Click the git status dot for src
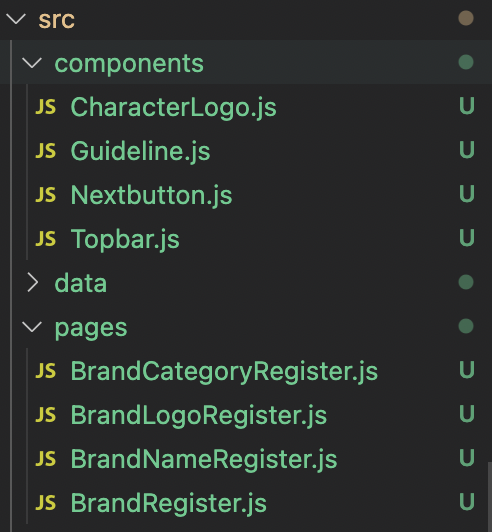 (466, 18)
